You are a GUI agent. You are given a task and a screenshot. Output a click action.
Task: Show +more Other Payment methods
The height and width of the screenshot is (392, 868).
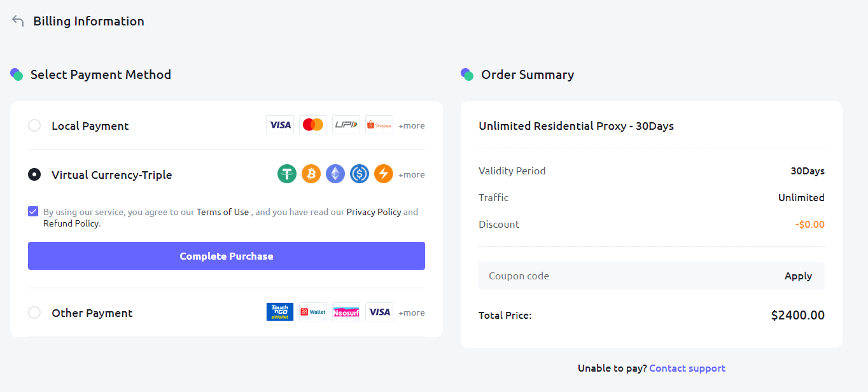point(412,313)
